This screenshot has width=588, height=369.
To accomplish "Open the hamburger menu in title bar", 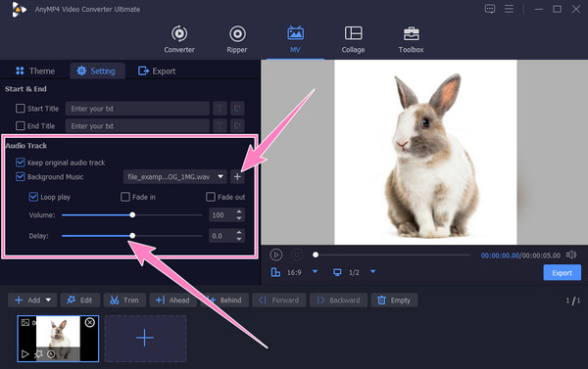I will pyautogui.click(x=509, y=9).
